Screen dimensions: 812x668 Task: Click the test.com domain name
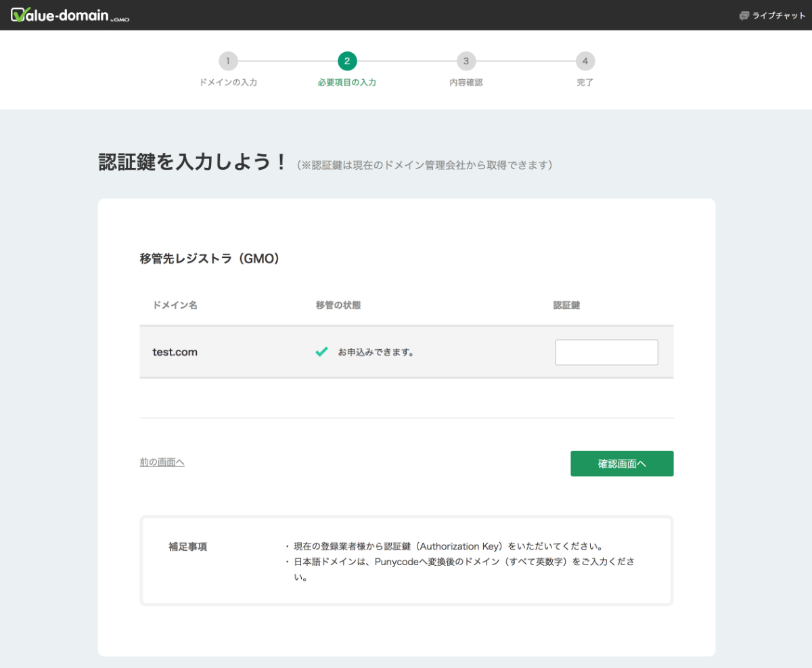point(175,352)
